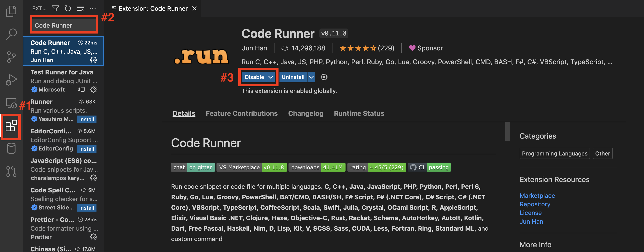Click the rating 4.45/5 badge
This screenshot has height=252, width=644.
(x=376, y=167)
